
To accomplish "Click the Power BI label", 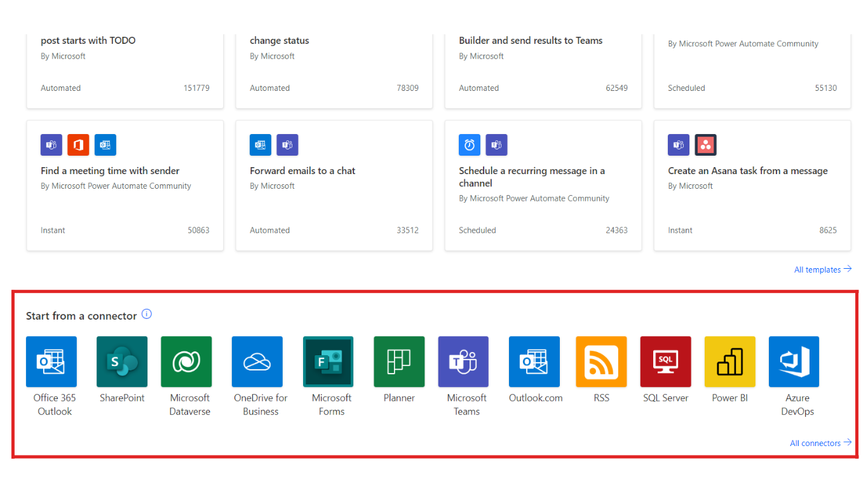I will (x=729, y=398).
